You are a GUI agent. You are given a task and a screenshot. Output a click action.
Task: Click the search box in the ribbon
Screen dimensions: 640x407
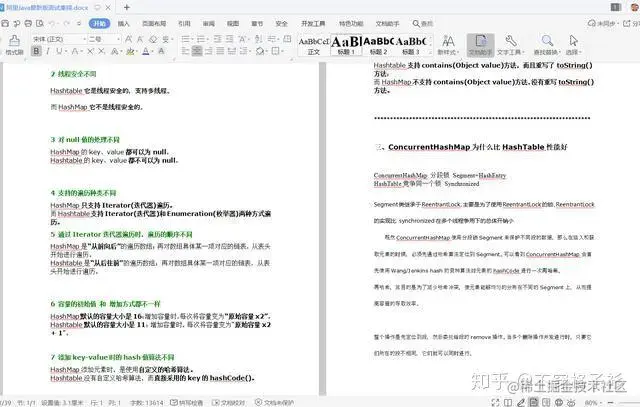click(x=423, y=24)
